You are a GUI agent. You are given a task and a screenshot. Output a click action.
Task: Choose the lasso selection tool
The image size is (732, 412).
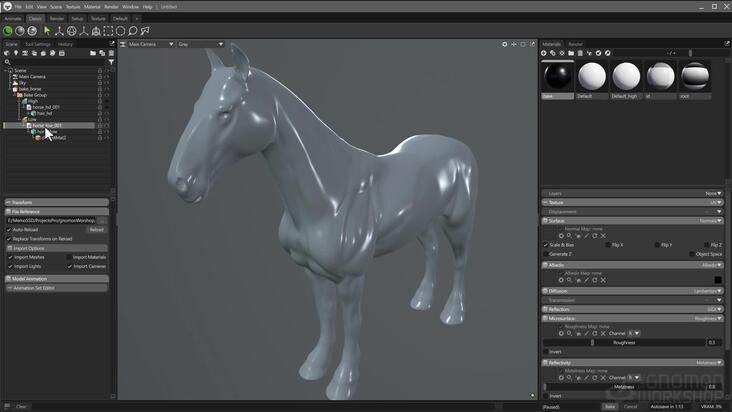[133, 31]
